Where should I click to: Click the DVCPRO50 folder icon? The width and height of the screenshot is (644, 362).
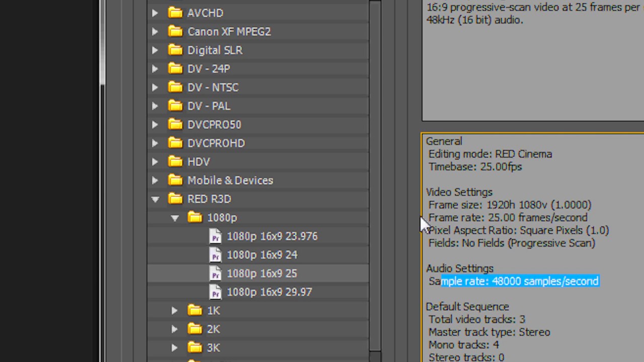click(175, 124)
